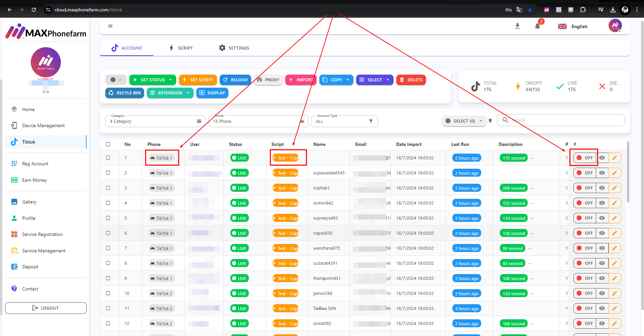644x336 pixels.
Task: Open the 15 Phone filter dropdown
Action: 258,121
